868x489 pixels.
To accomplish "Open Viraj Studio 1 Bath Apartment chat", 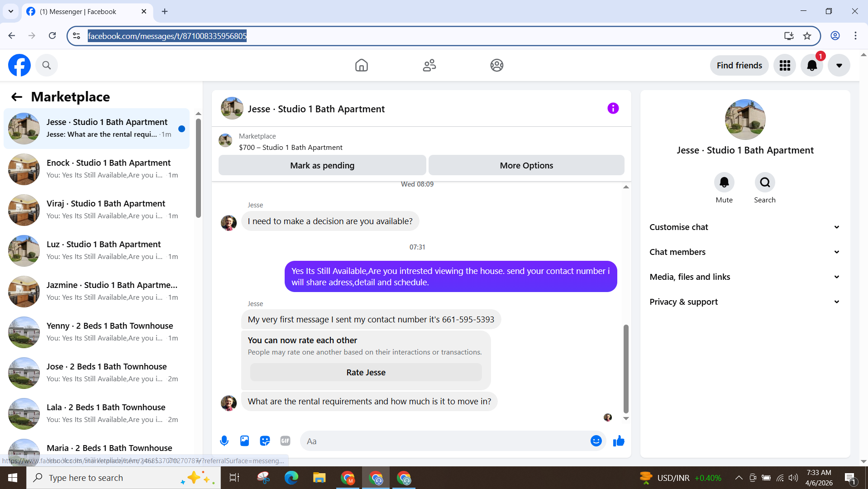I will pyautogui.click(x=96, y=210).
